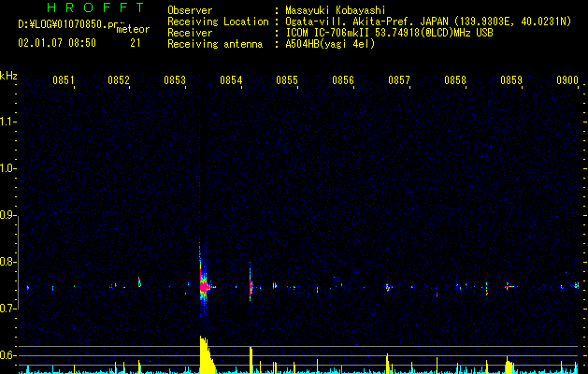Select observer name Masayuki Kobayashi
The image size is (588, 374).
pyautogui.click(x=336, y=10)
